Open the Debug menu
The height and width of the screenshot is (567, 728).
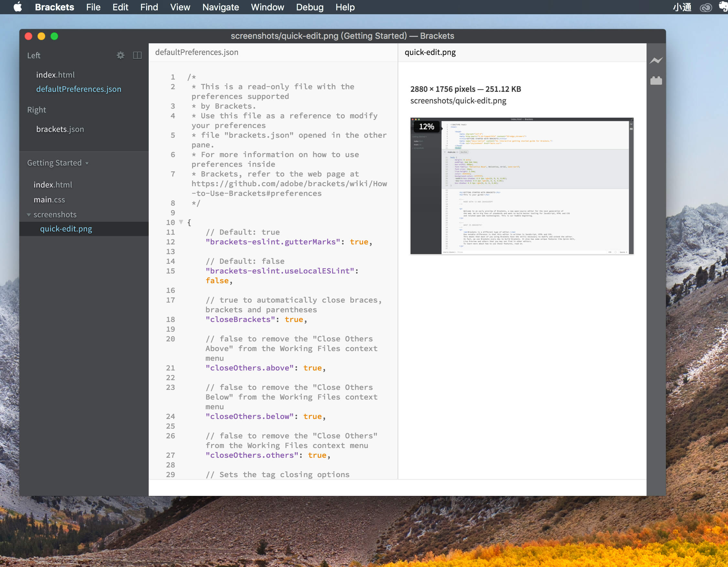pyautogui.click(x=310, y=7)
